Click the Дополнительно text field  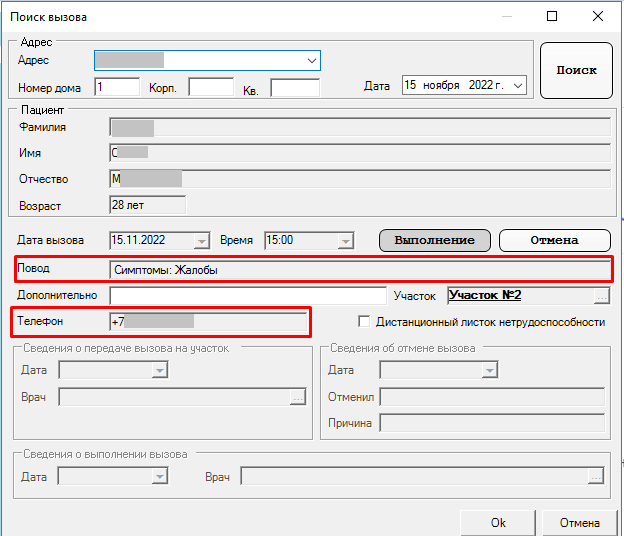pos(247,296)
